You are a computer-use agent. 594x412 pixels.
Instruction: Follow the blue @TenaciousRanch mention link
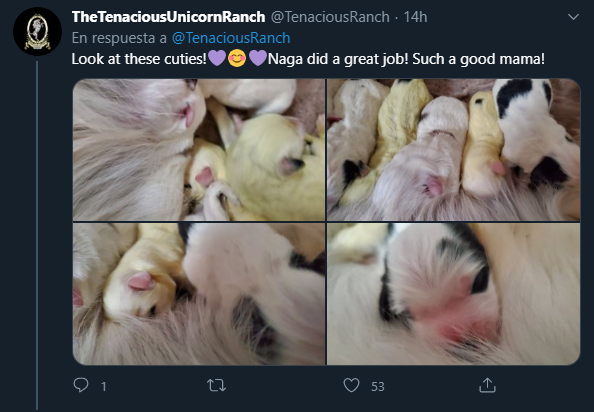point(231,38)
